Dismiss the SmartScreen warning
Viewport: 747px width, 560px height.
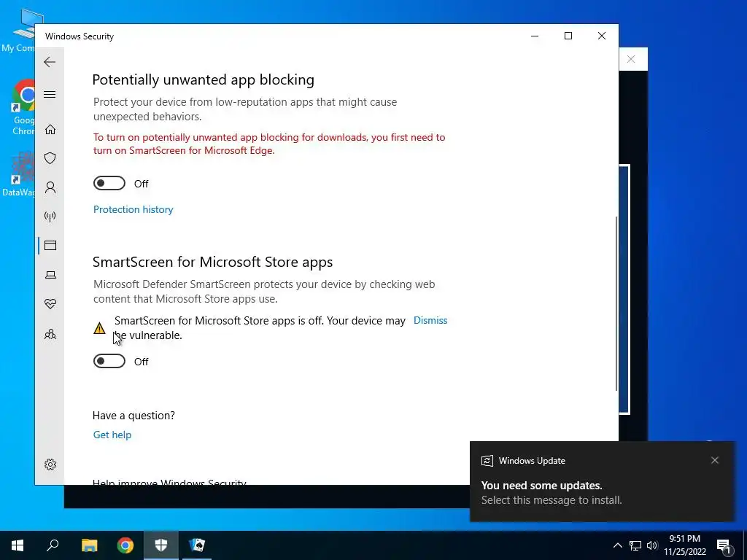(430, 321)
